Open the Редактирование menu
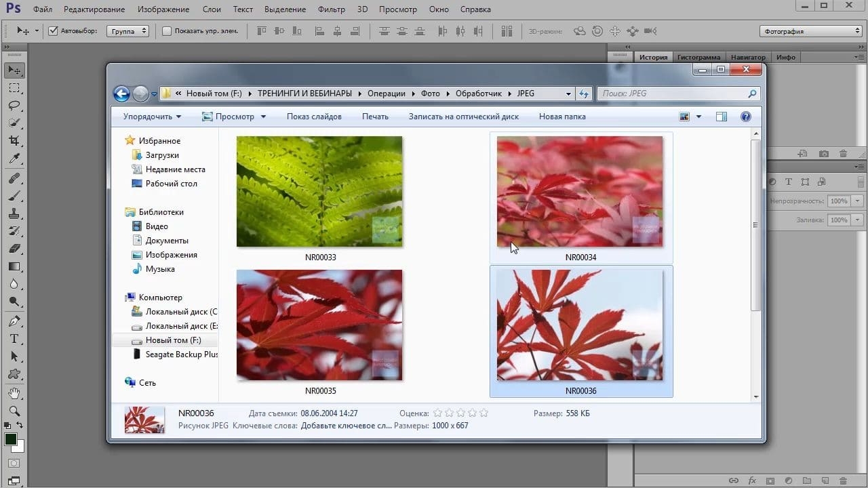 click(94, 9)
